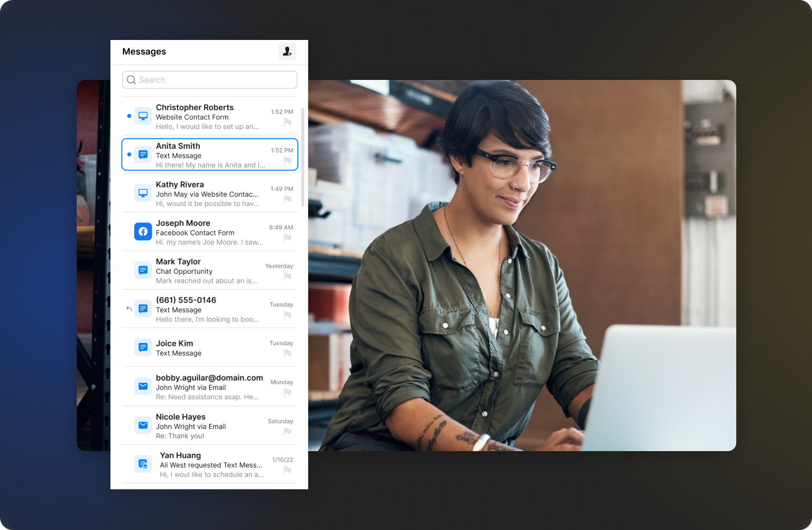
Task: Click 'Website Contact Form' under Christopher Roberts
Action: click(x=192, y=117)
